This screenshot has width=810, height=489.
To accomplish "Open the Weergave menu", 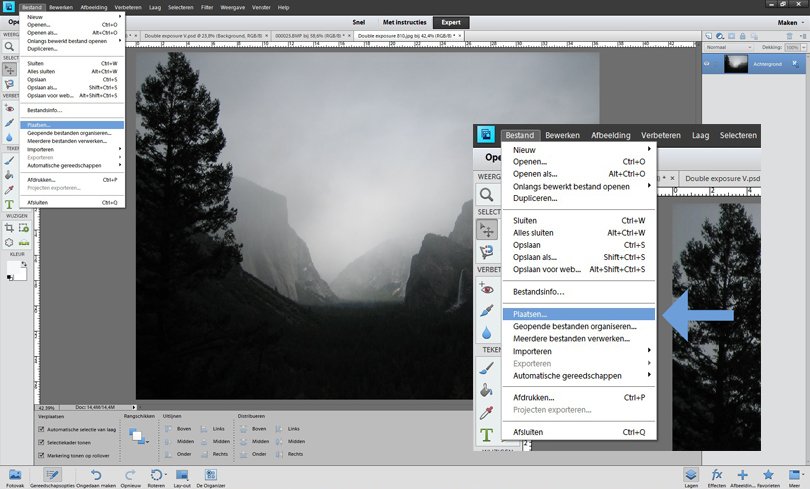I will coord(232,7).
